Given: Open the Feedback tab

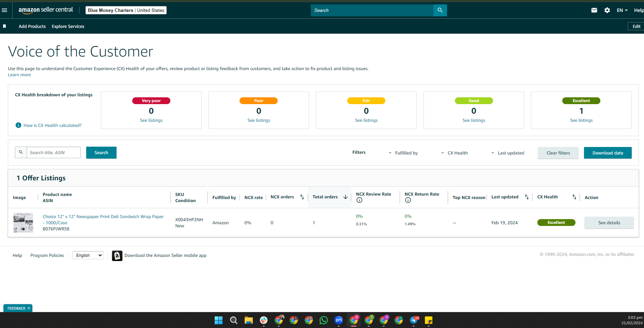Looking at the screenshot, I should click(16, 308).
